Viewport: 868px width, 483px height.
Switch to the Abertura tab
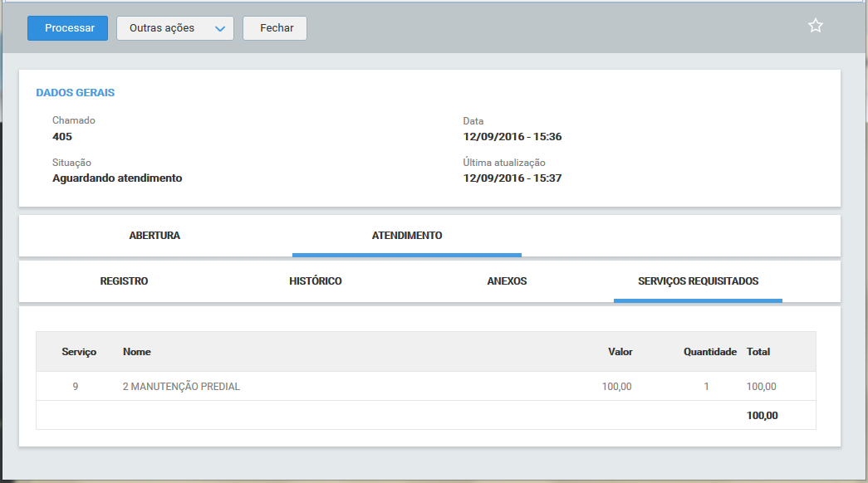click(154, 236)
